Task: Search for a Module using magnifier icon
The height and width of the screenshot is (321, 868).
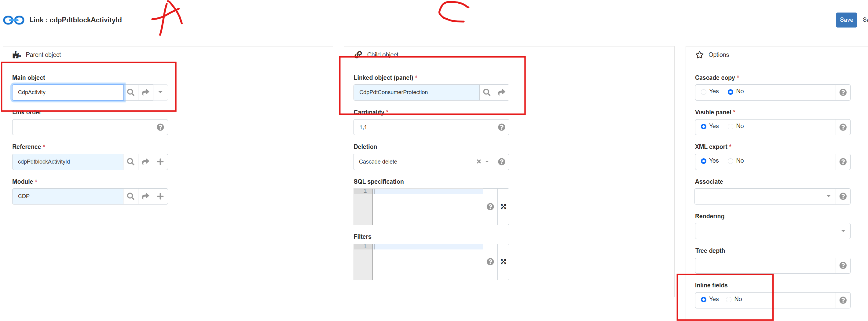Action: click(131, 196)
